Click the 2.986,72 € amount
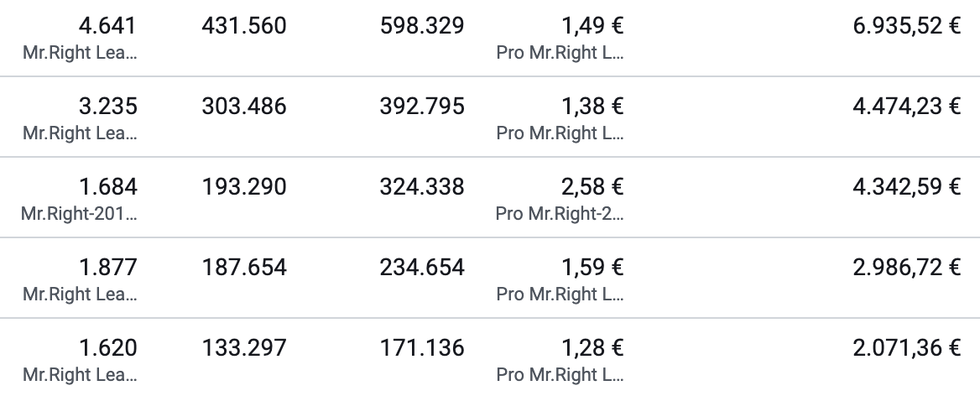 tap(906, 268)
